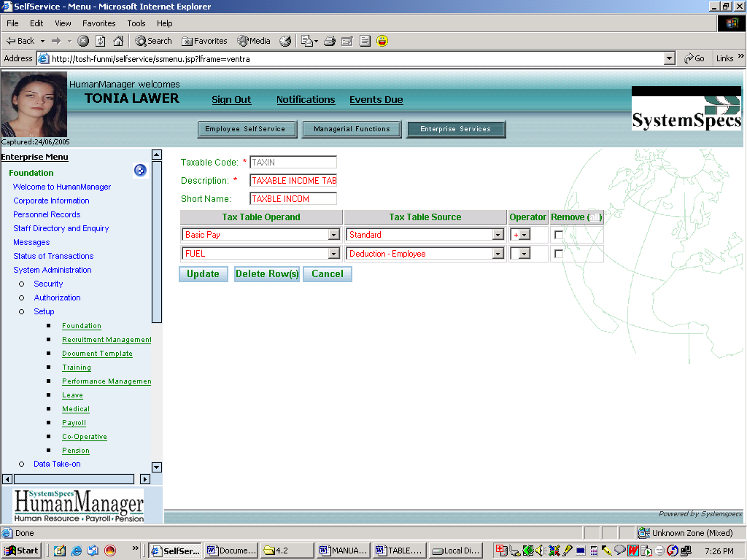Click the Sign Out link
Screen dimensions: 747x560
pyautogui.click(x=231, y=99)
